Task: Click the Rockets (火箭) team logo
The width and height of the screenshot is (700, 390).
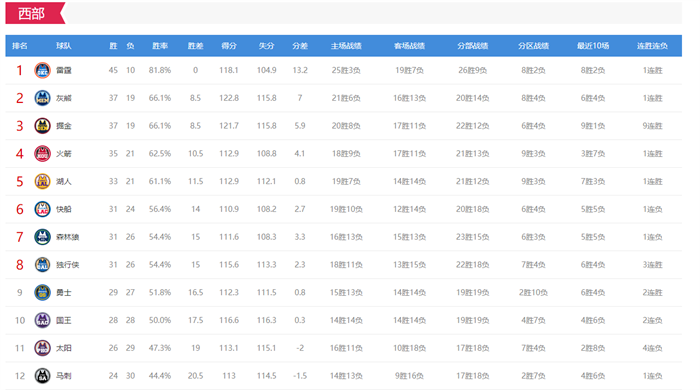Action: (42, 154)
